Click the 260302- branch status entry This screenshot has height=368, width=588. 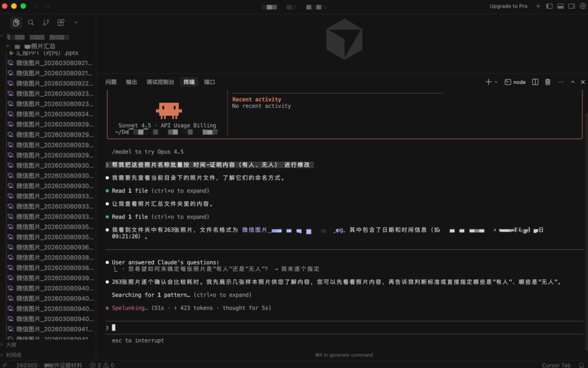[49, 365]
